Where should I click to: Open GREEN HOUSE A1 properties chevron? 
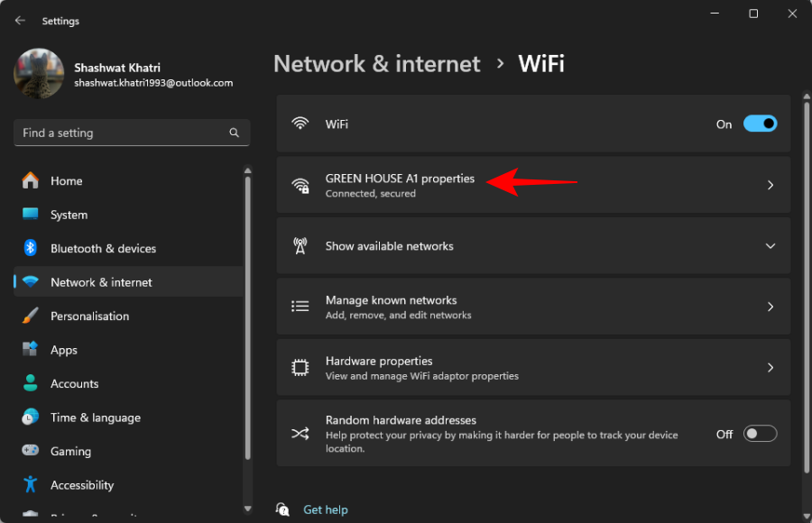tap(770, 185)
